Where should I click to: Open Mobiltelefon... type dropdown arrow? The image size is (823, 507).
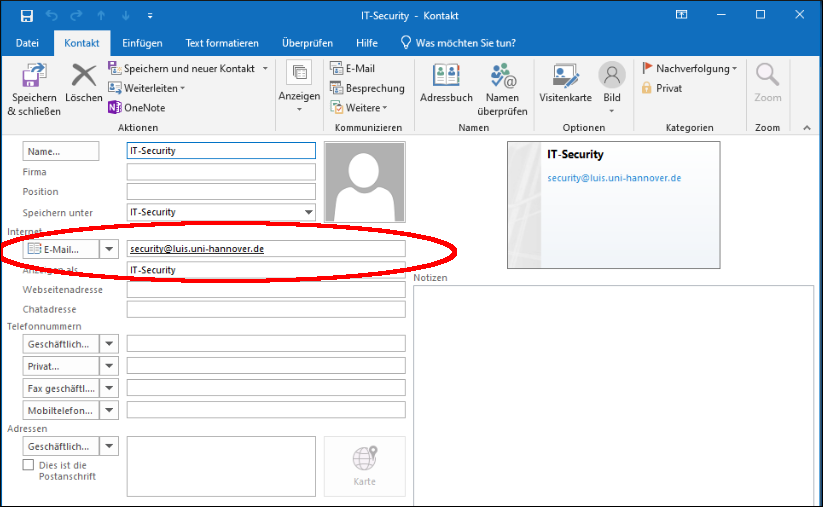(109, 410)
